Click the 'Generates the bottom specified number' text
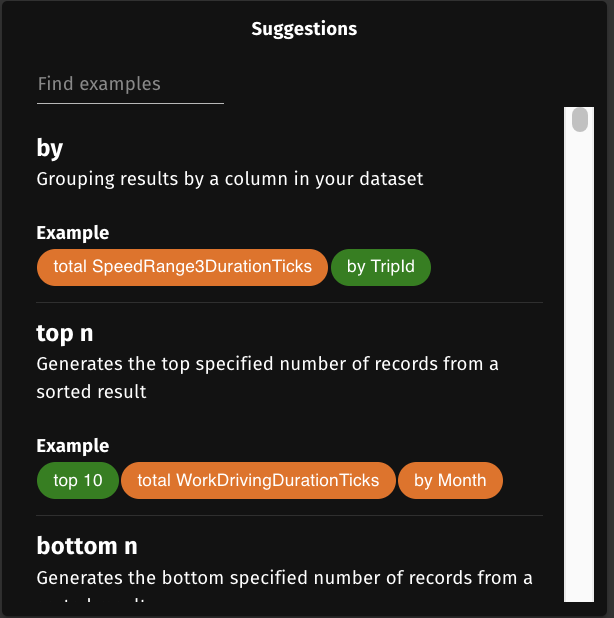 pos(284,578)
